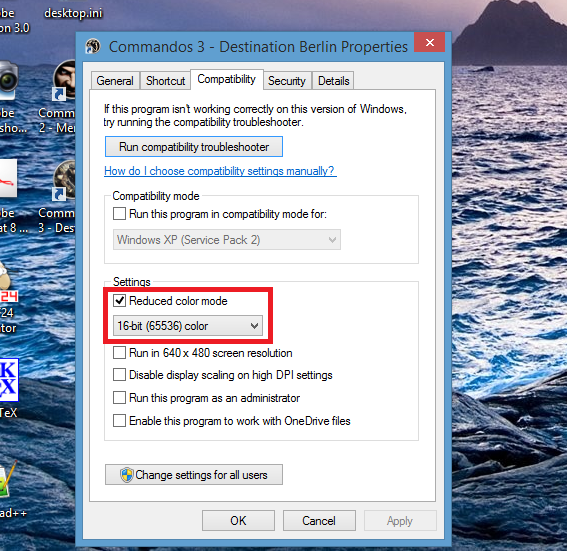Enable this program to work with OneDrive files
This screenshot has width=567, height=551.
119,421
